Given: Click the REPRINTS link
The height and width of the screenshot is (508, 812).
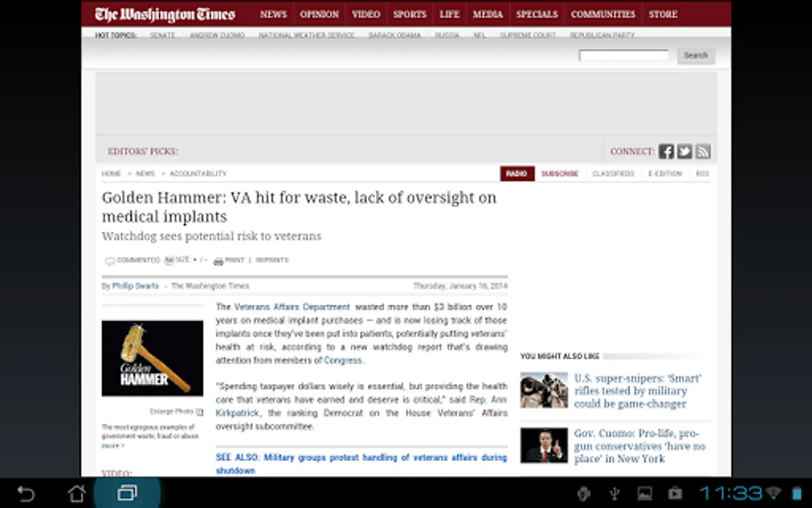Looking at the screenshot, I should pos(272,260).
